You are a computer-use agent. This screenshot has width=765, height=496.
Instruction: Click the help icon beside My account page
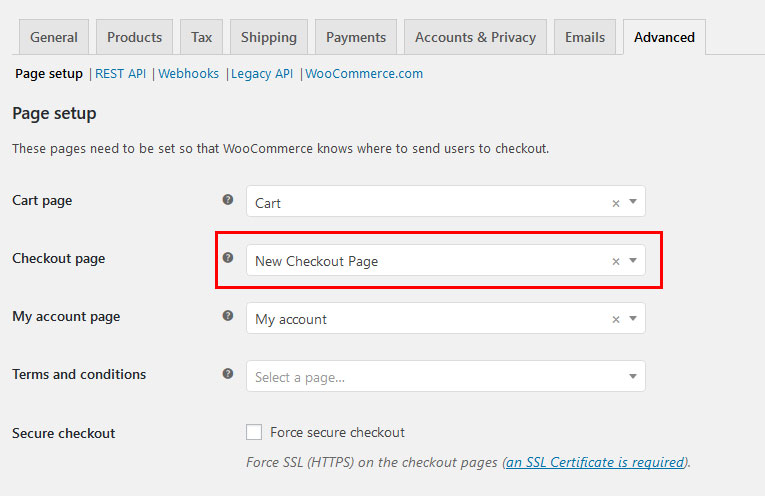pos(228,316)
